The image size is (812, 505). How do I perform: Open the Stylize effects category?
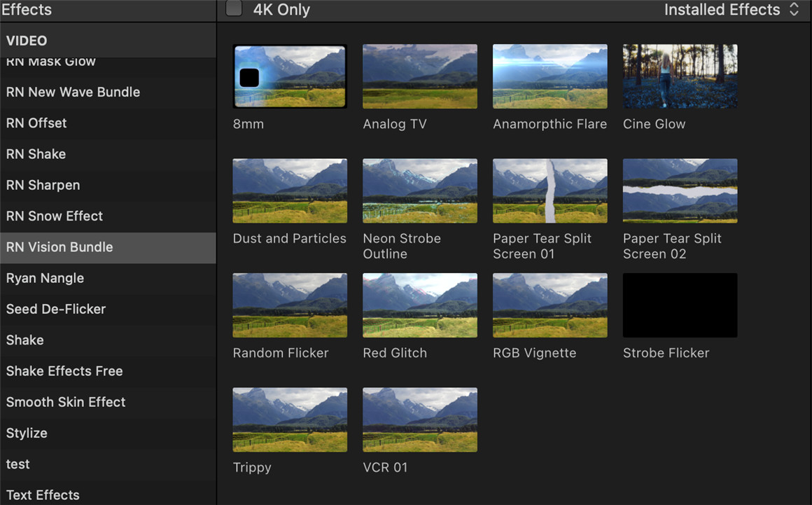(x=27, y=433)
